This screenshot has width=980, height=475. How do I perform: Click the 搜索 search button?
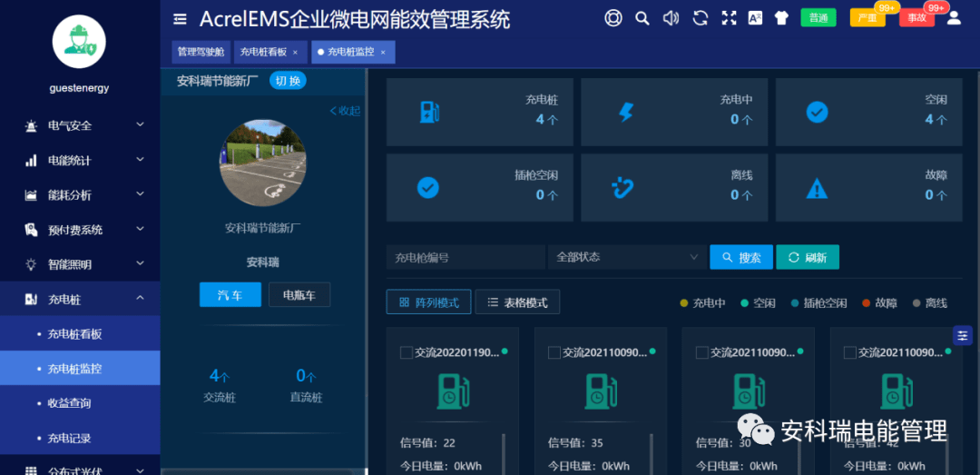tap(741, 257)
